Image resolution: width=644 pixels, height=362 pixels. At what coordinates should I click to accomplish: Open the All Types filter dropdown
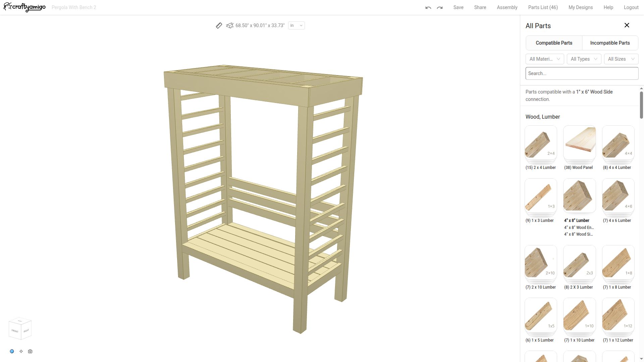point(584,59)
